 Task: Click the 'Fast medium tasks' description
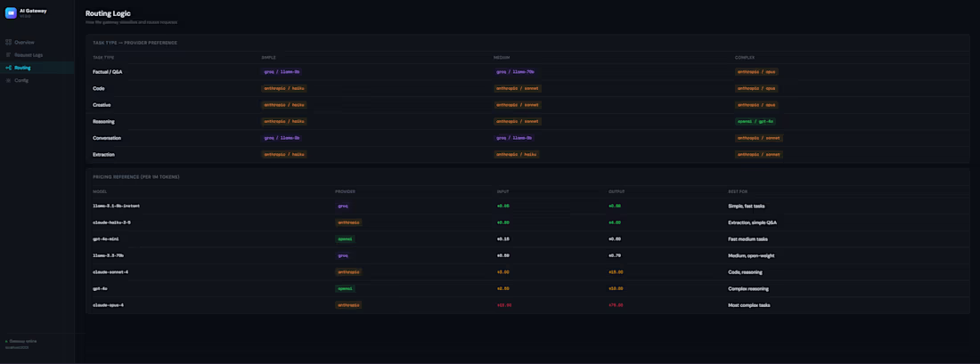[x=747, y=239]
